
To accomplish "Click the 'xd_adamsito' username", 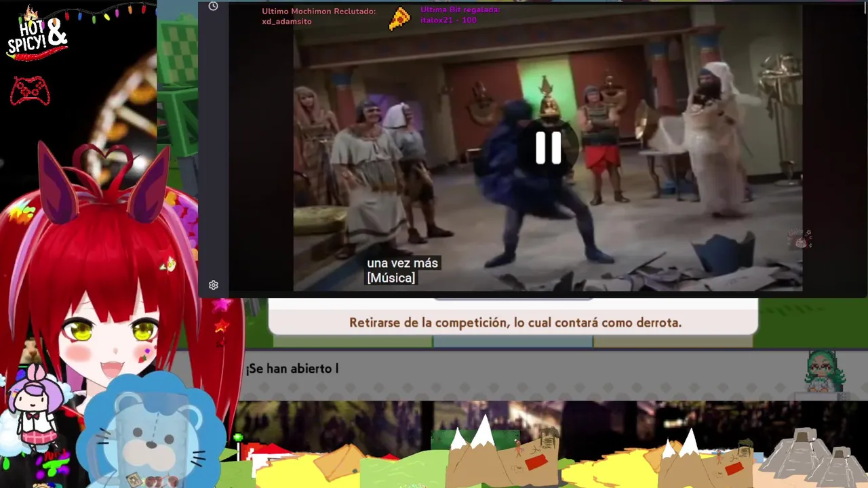I will (287, 22).
